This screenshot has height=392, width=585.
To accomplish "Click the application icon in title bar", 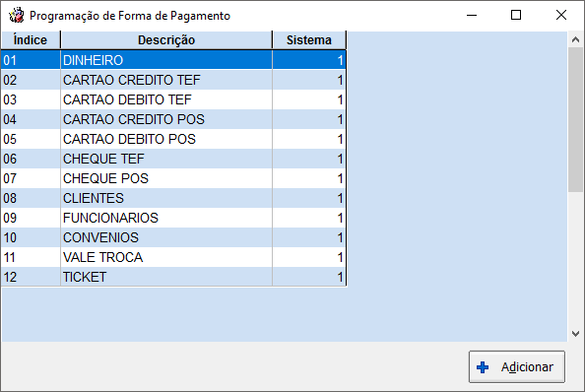I will [x=17, y=16].
